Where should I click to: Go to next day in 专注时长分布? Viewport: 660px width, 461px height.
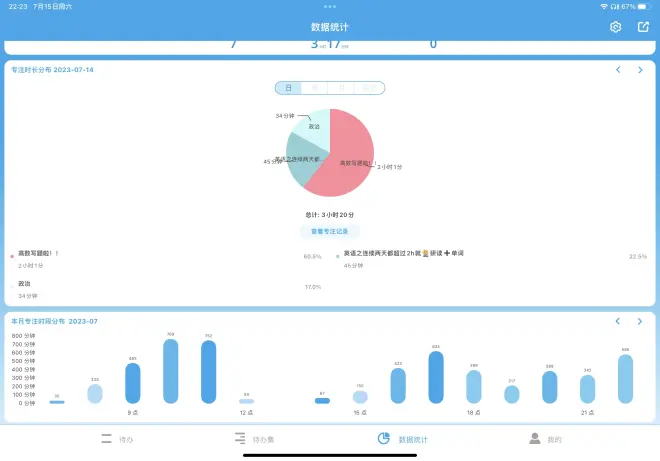[640, 70]
